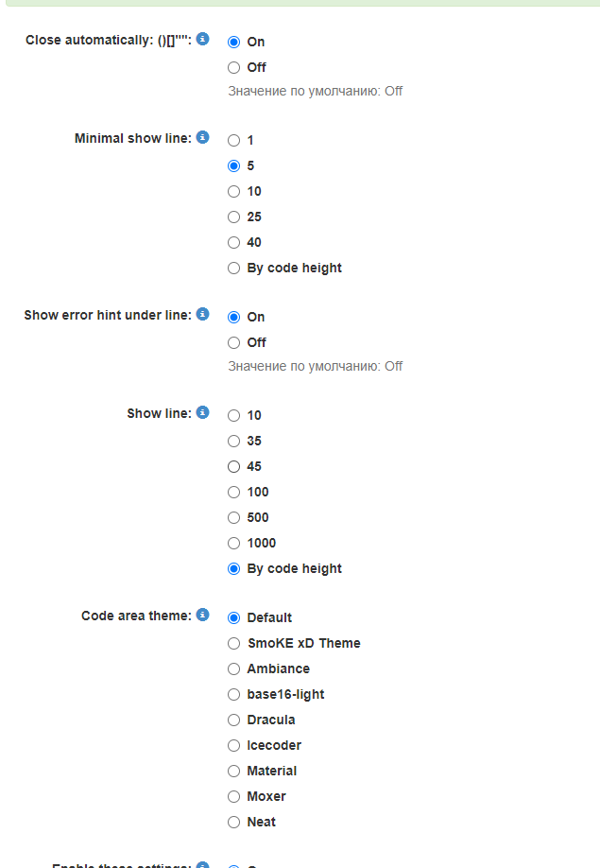600x868 pixels.
Task: Set Minimal show line to 40
Action: (234, 242)
